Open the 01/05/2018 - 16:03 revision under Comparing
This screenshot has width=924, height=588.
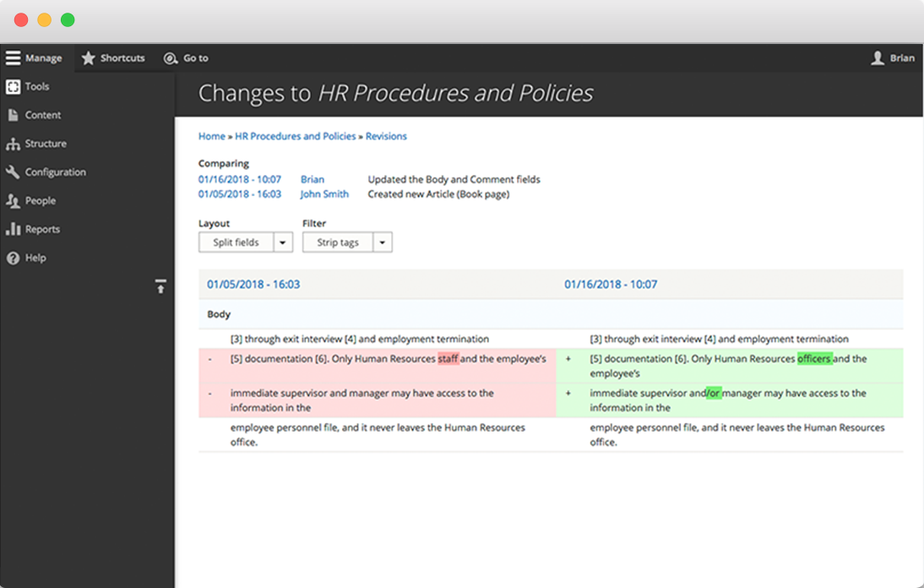[240, 193]
